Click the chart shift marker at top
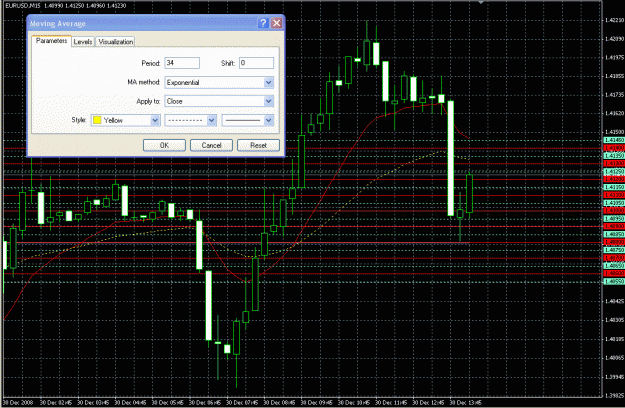625x408 pixels. click(481, 2)
